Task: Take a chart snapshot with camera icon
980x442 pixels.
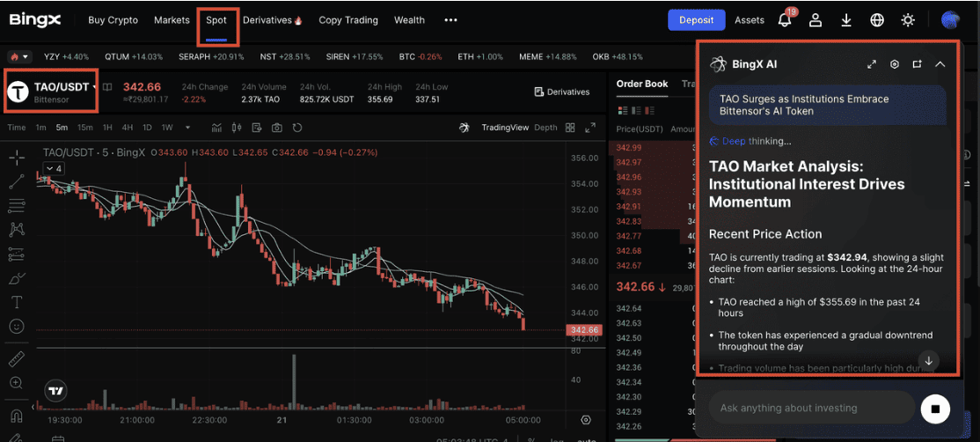Action: coord(277,128)
